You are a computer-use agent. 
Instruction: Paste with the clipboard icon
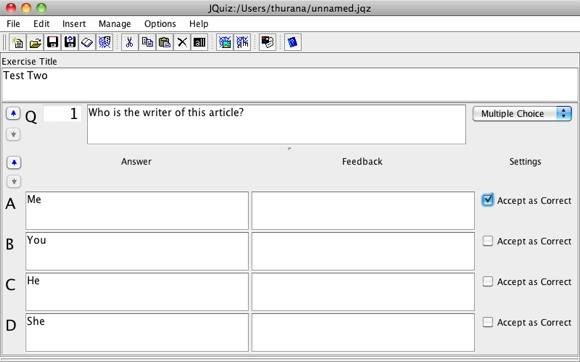pyautogui.click(x=165, y=43)
